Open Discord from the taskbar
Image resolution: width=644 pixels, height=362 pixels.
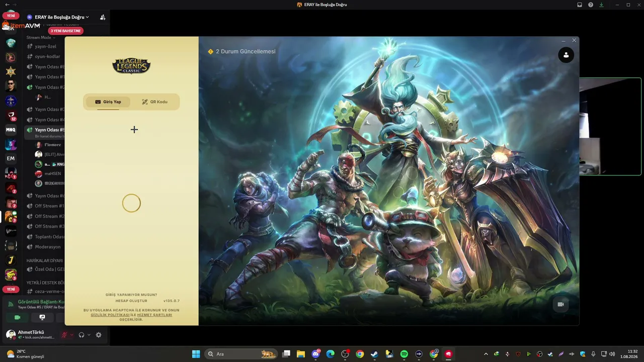point(315,354)
